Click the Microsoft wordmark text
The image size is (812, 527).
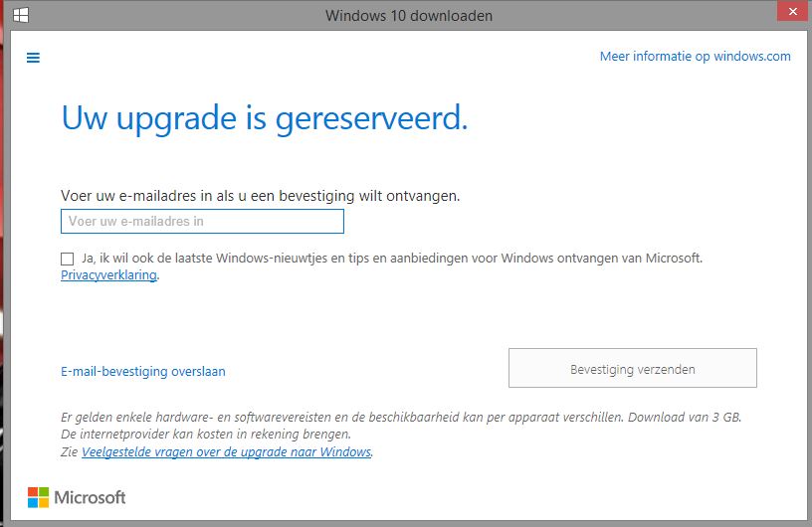(90, 497)
